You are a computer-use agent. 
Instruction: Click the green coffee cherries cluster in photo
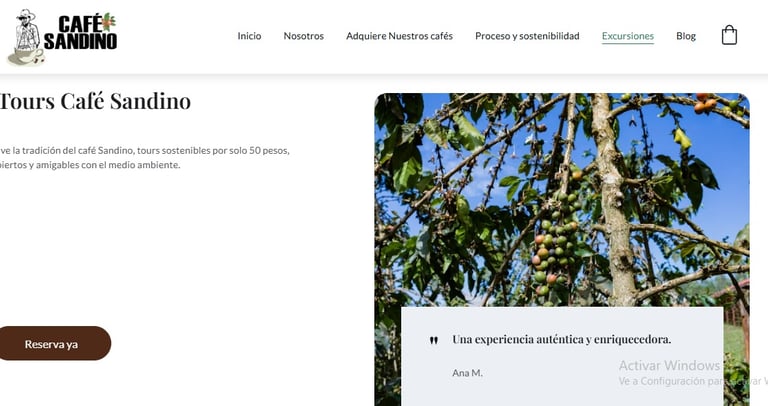[556, 245]
